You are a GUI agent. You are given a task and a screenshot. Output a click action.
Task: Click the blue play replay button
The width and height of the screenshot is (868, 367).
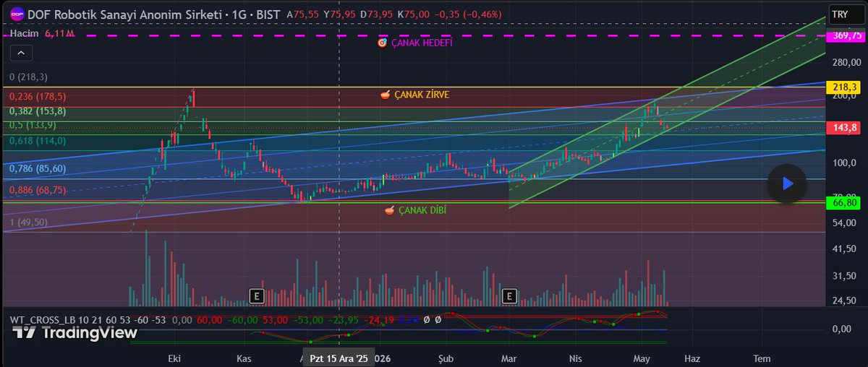pos(787,183)
